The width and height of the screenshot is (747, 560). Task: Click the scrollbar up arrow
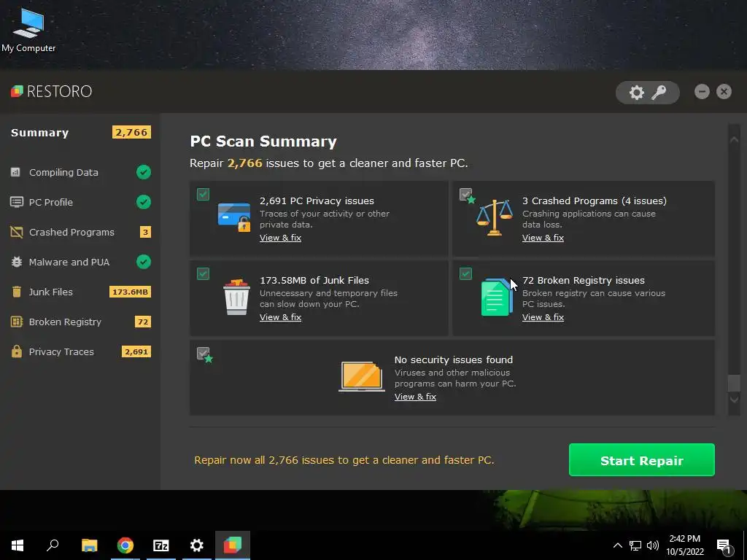734,139
